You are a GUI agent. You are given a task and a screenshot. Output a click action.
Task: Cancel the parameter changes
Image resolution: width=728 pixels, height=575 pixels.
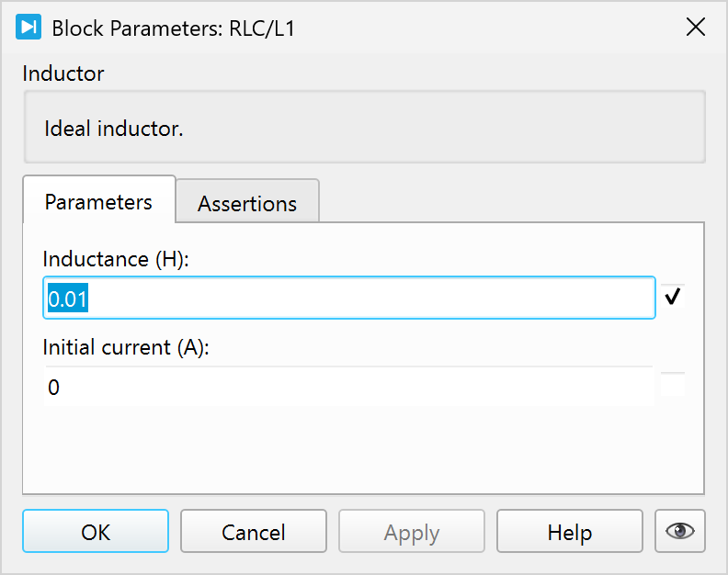[x=253, y=532]
